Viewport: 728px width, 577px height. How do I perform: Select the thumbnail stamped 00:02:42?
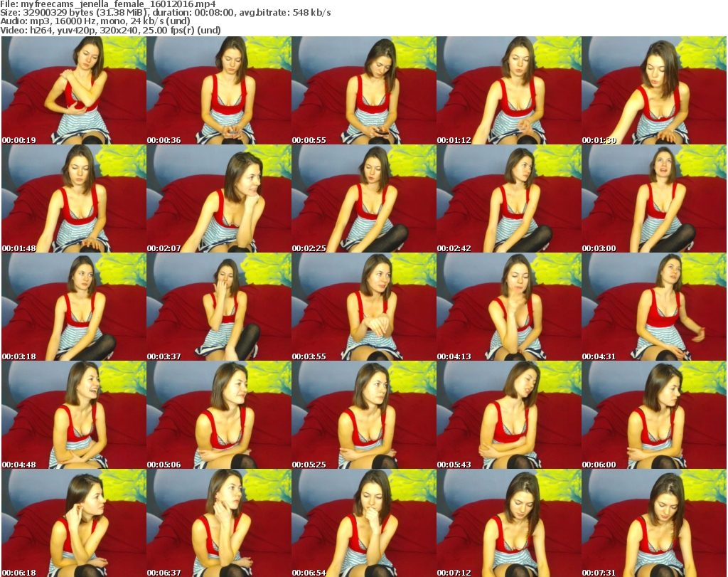tap(509, 198)
